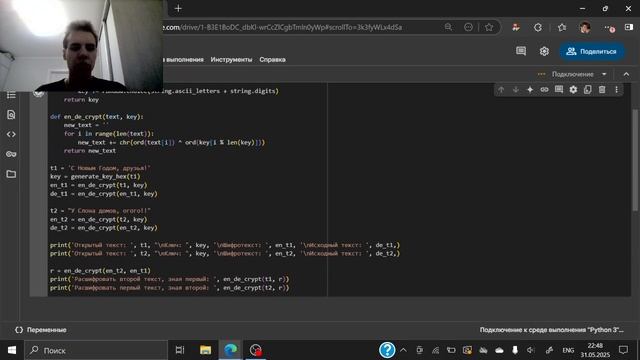
Task: Click the Python 3 runtime status text
Action: (x=551, y=330)
